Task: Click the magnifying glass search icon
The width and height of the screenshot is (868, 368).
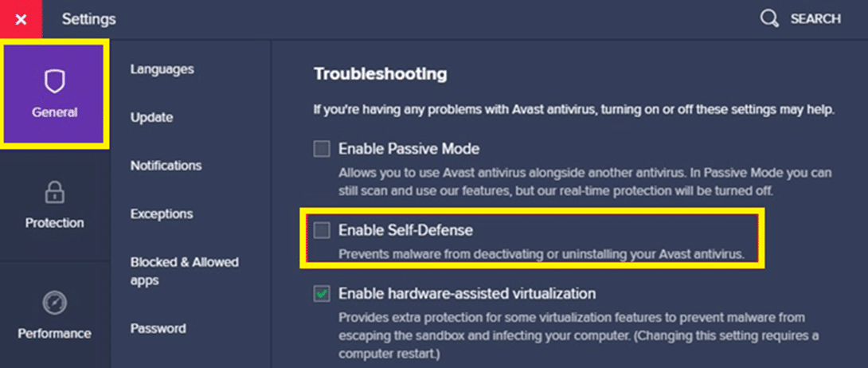Action: point(769,18)
